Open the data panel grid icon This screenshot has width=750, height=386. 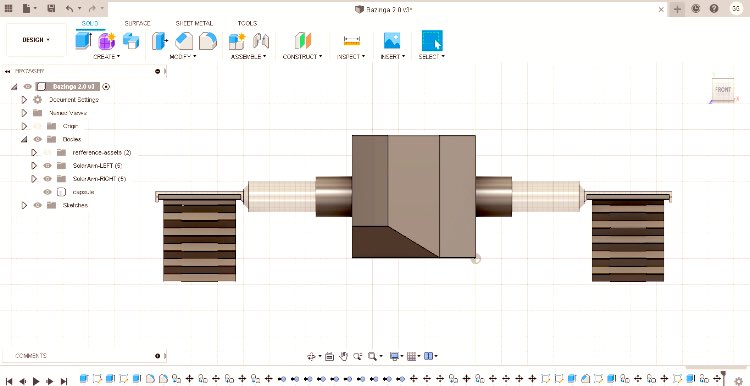[x=8, y=9]
